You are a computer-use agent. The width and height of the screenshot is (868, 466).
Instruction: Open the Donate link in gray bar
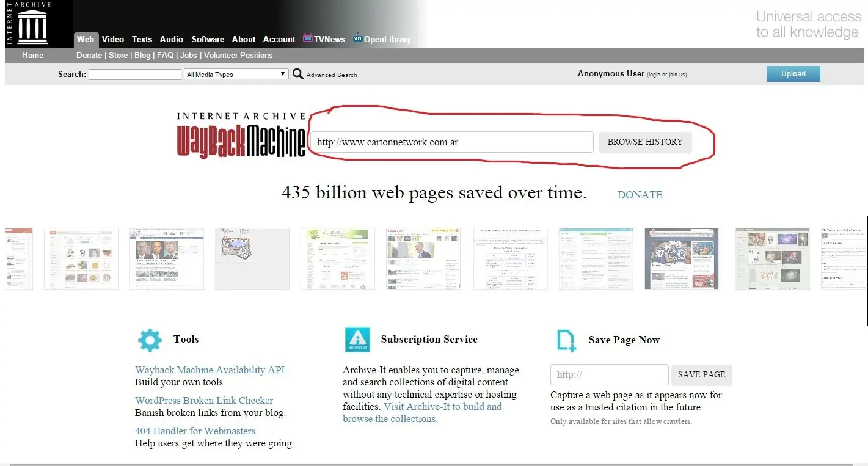point(89,55)
